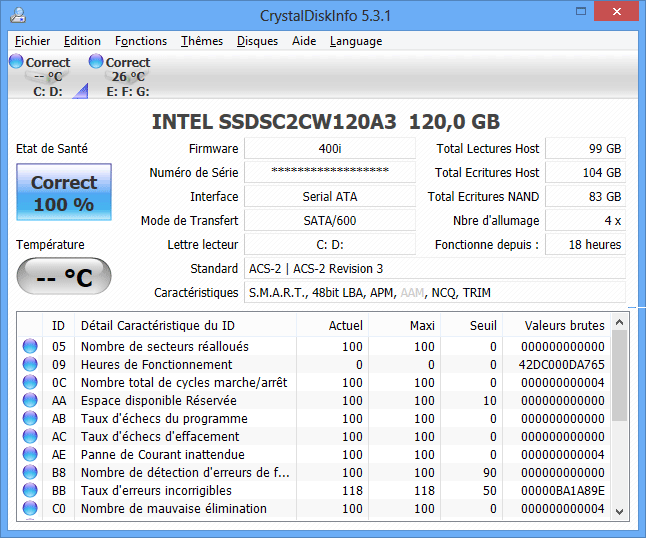
Task: Click the attribute list vertical scrollbar thumb
Action: point(619,376)
